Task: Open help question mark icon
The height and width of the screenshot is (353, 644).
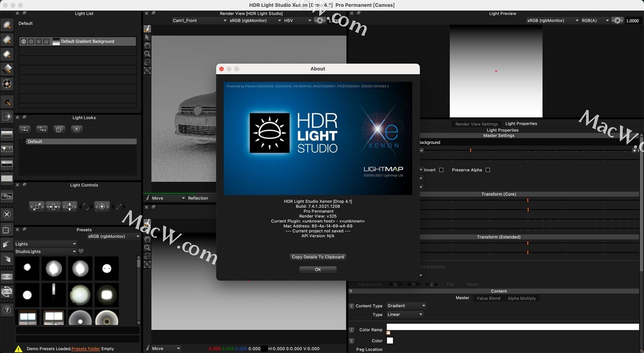Action: tap(7, 310)
